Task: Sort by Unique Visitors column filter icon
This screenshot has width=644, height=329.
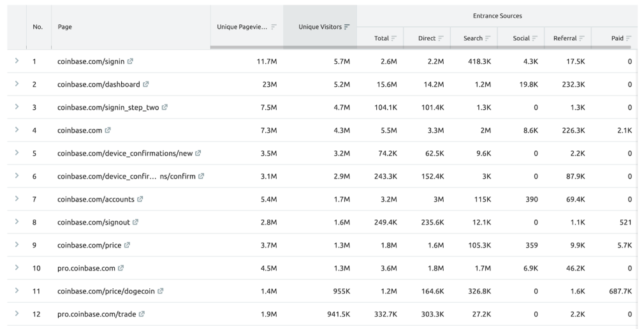Action: tap(348, 27)
